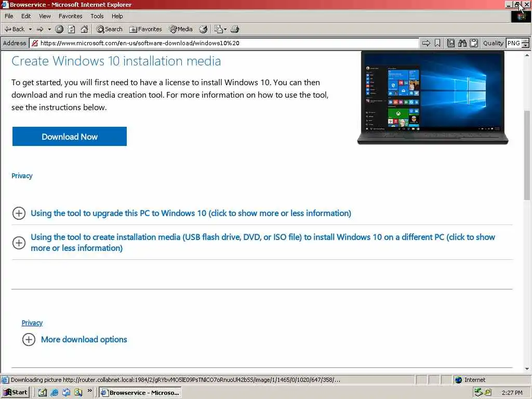The image size is (532, 399).
Task: Open the Favorites pane from the toolbar
Action: click(x=145, y=29)
